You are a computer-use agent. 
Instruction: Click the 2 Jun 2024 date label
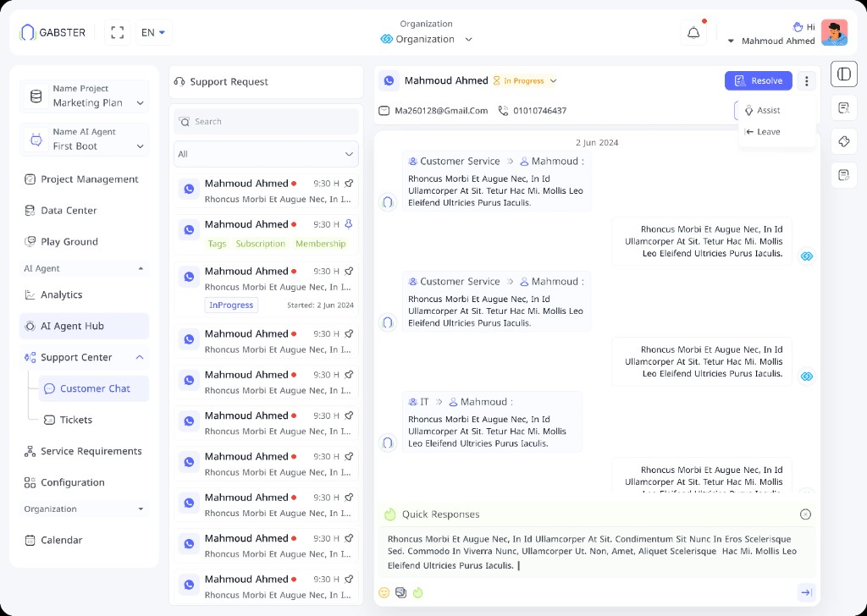pyautogui.click(x=597, y=142)
